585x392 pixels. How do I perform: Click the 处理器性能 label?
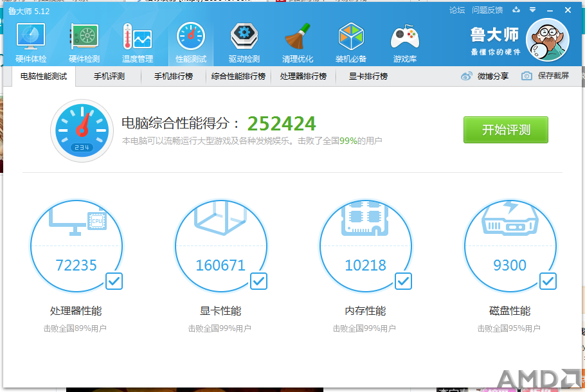pyautogui.click(x=76, y=310)
